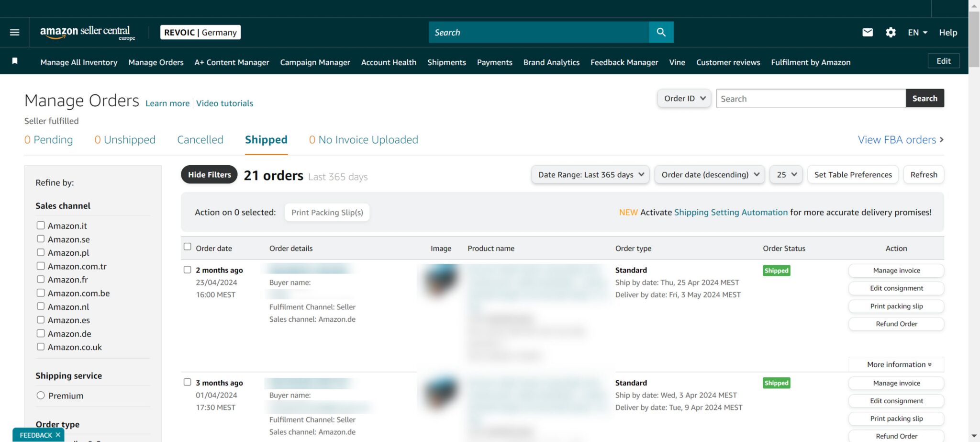
Task: Open the No Invoice Uploaded tab
Action: tap(364, 139)
